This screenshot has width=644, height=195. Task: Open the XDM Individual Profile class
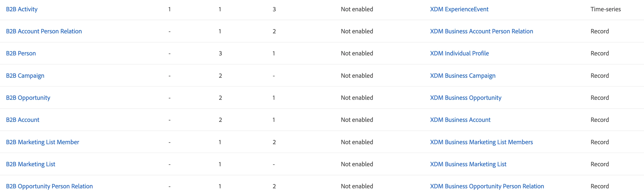click(460, 53)
